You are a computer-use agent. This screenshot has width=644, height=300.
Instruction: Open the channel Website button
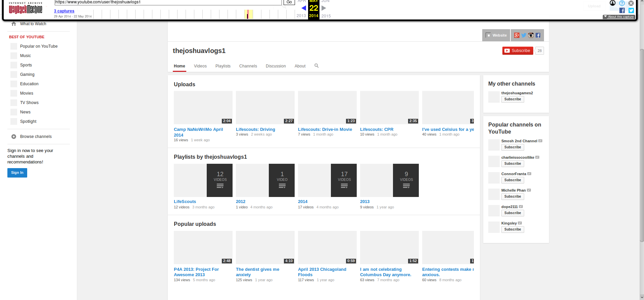496,35
